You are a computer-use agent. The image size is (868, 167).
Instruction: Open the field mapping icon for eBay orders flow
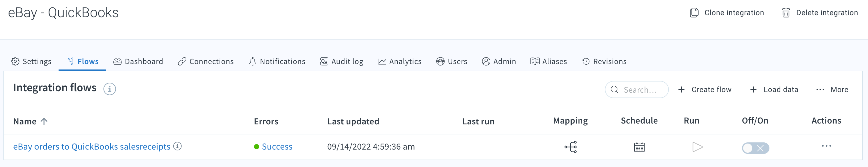pyautogui.click(x=571, y=147)
